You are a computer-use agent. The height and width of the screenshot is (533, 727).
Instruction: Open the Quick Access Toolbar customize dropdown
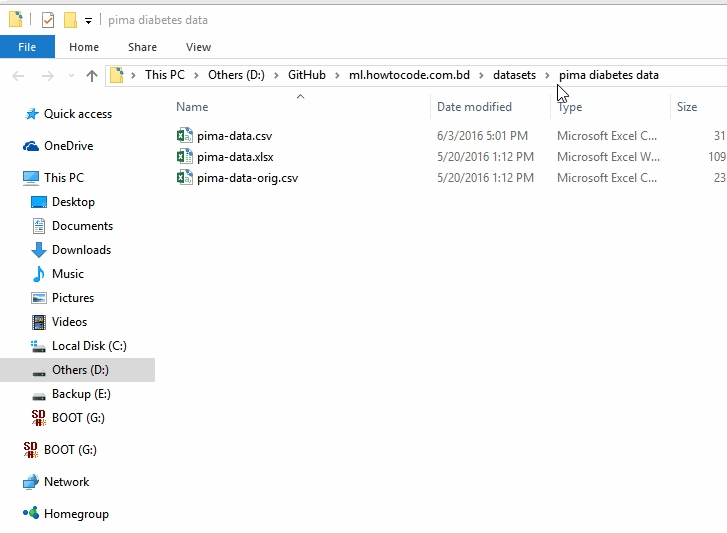click(88, 20)
